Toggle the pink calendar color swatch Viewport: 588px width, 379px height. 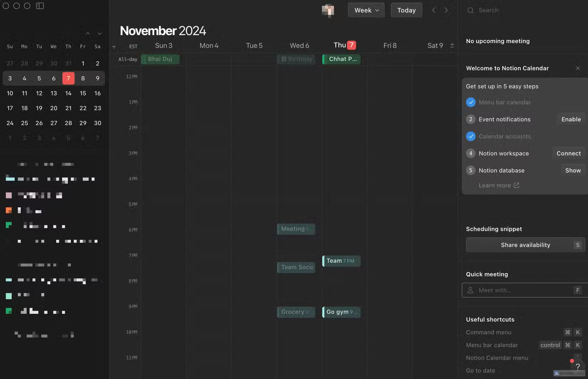point(9,195)
